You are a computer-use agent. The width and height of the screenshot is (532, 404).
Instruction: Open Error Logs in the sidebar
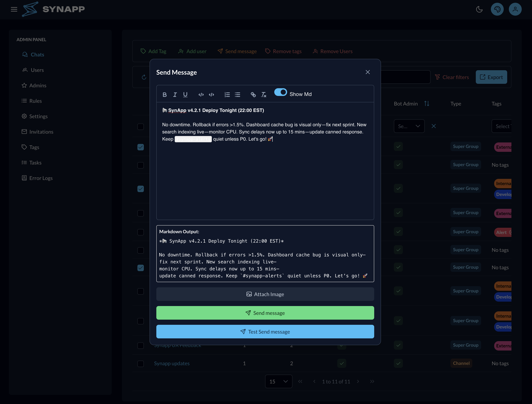click(x=37, y=178)
